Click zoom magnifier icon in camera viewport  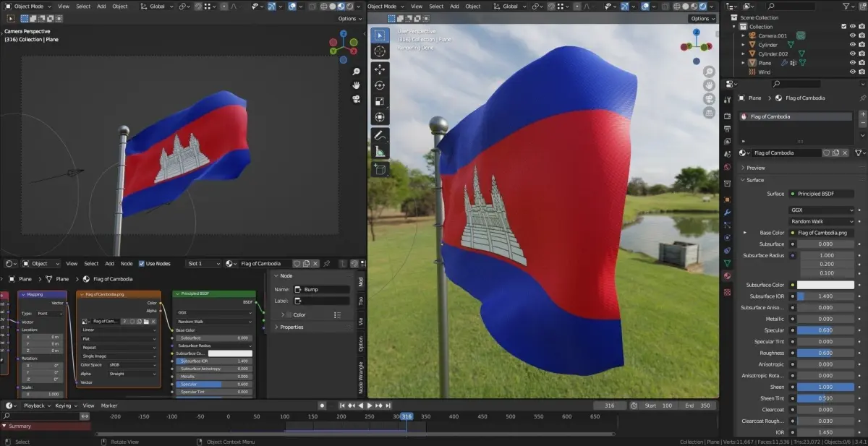(x=357, y=72)
